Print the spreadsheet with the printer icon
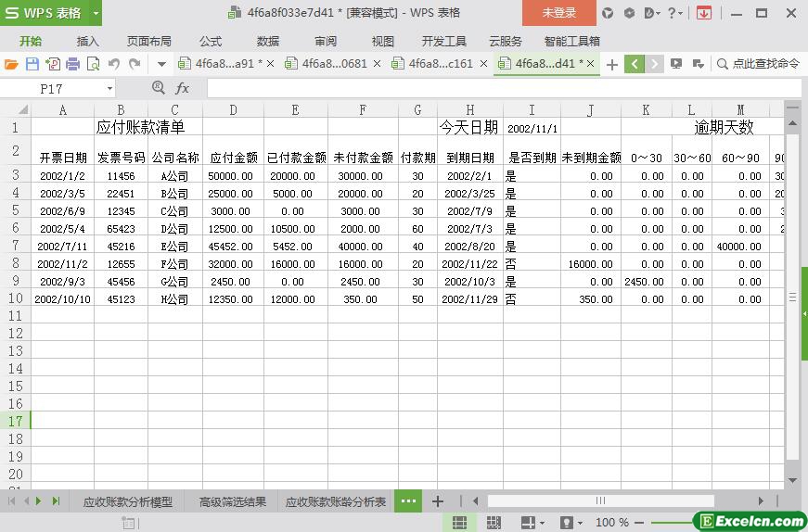 (x=72, y=64)
